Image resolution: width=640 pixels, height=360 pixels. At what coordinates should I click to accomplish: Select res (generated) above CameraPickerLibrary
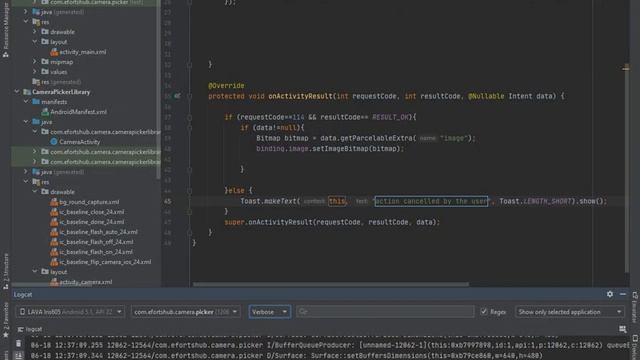click(x=57, y=82)
